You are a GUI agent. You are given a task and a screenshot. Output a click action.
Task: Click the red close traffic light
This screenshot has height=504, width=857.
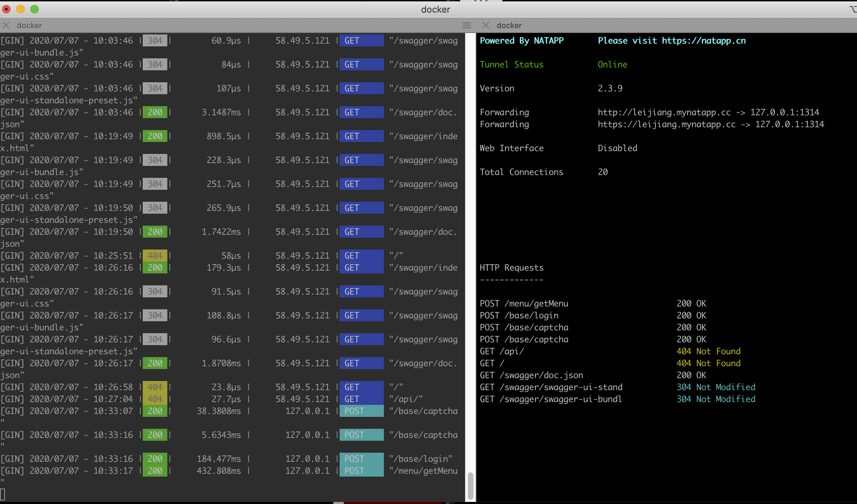pyautogui.click(x=6, y=9)
